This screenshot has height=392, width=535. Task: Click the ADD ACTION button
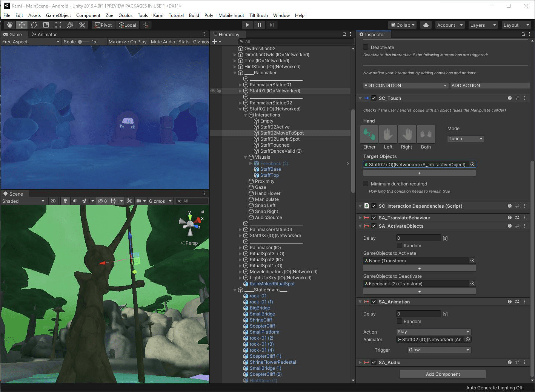489,86
